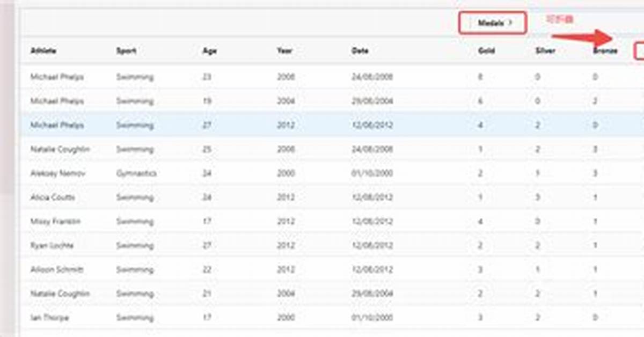
Task: Click the gold count 6 cell
Action: coord(480,101)
